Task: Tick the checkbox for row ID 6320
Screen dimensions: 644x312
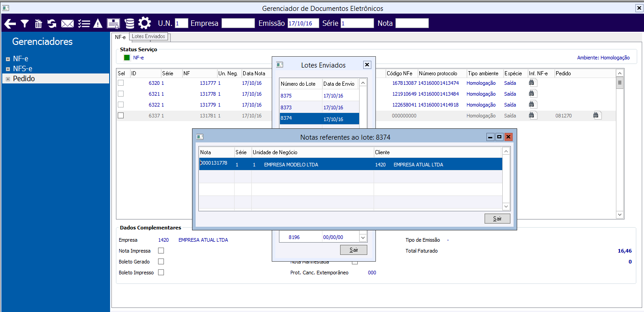Action: point(121,83)
